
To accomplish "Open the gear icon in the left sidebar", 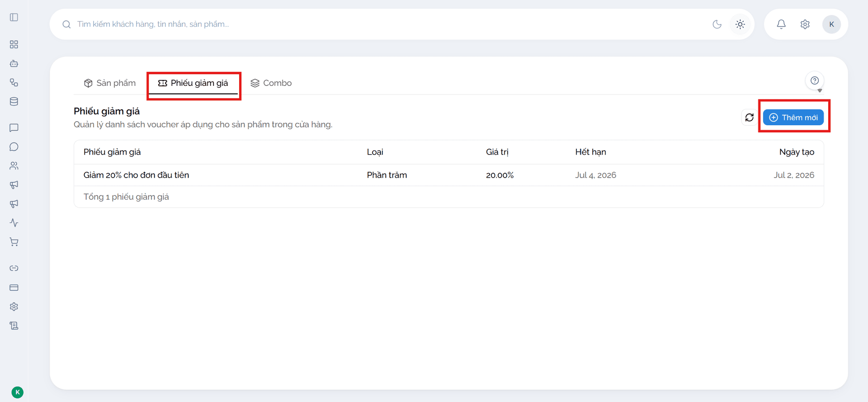I will (14, 306).
